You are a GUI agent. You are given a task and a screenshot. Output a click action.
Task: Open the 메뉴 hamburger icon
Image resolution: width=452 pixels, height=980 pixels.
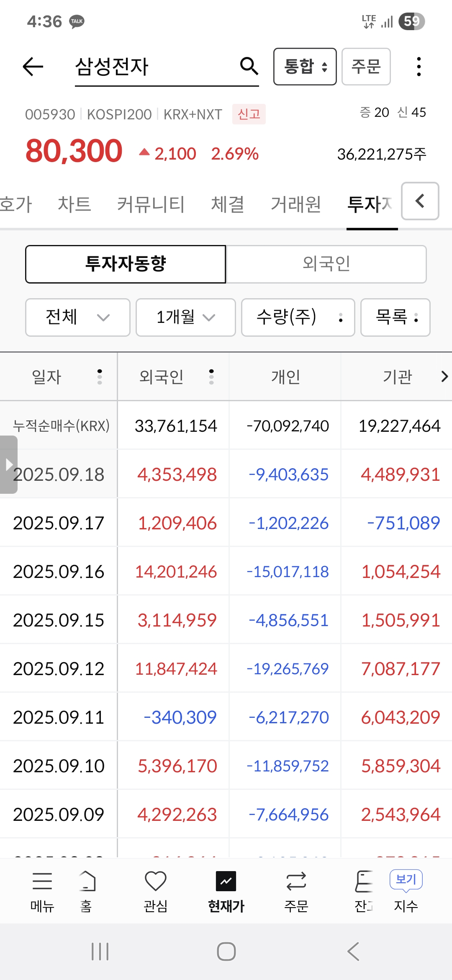point(42,881)
